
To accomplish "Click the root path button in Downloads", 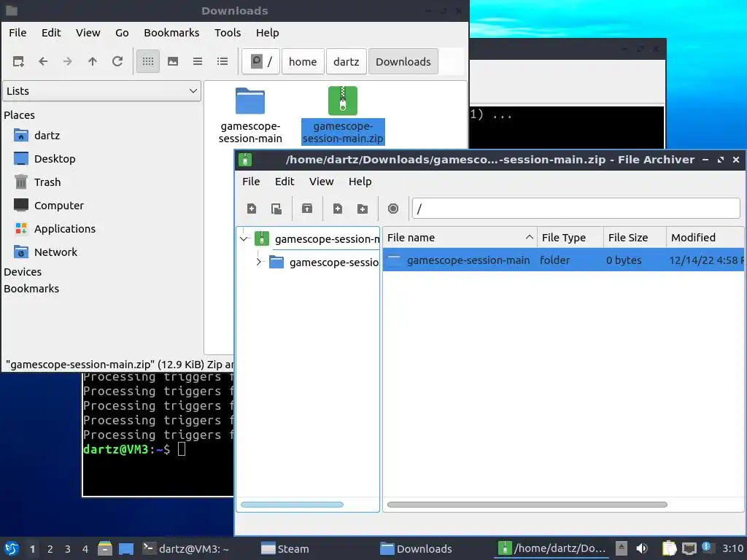I will 260,61.
